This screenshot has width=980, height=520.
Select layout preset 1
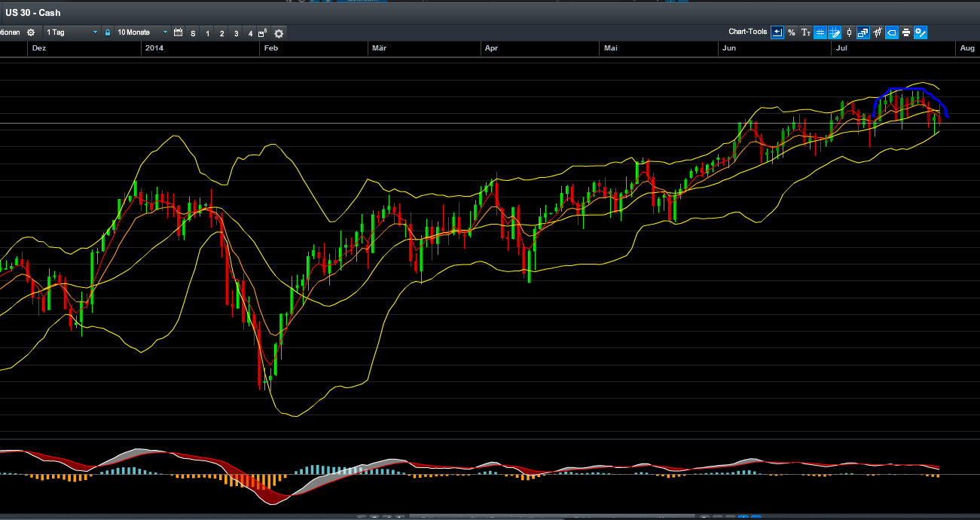coord(207,33)
